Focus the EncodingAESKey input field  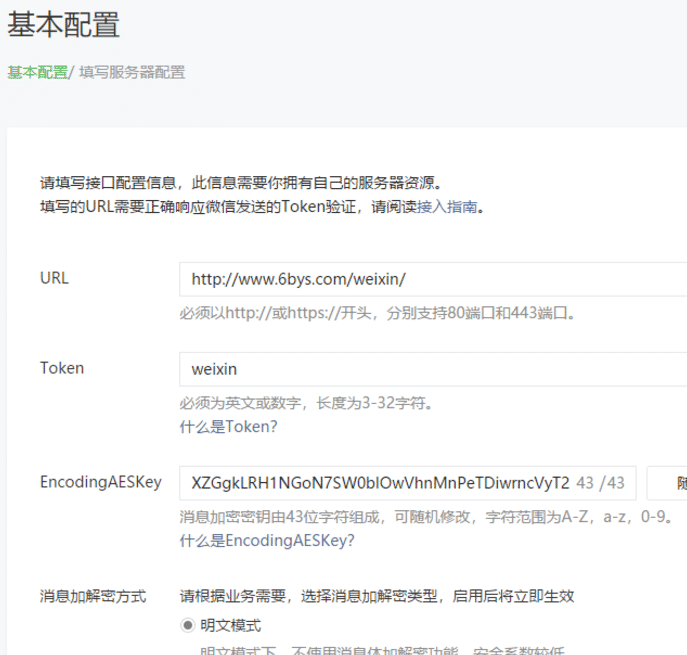(x=380, y=483)
